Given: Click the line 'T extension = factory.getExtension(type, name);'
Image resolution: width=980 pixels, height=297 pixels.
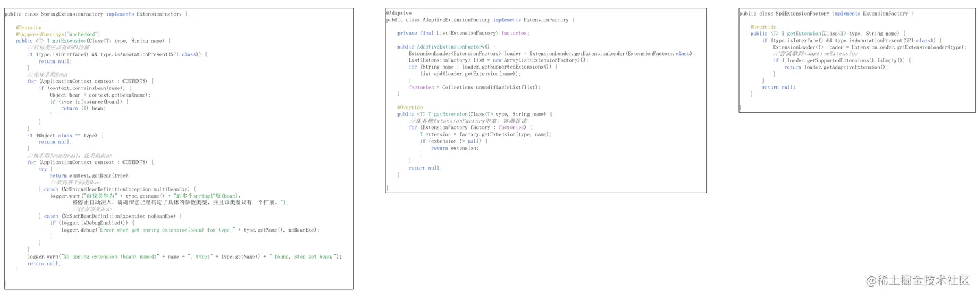Looking at the screenshot, I should click(x=486, y=134).
